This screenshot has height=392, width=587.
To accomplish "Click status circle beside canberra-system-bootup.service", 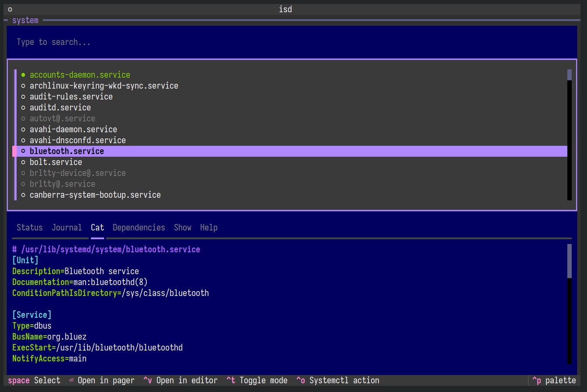I will coord(23,195).
